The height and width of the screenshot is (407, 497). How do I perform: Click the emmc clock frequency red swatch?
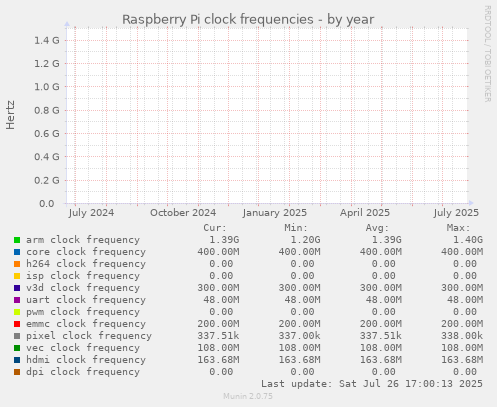coord(17,324)
